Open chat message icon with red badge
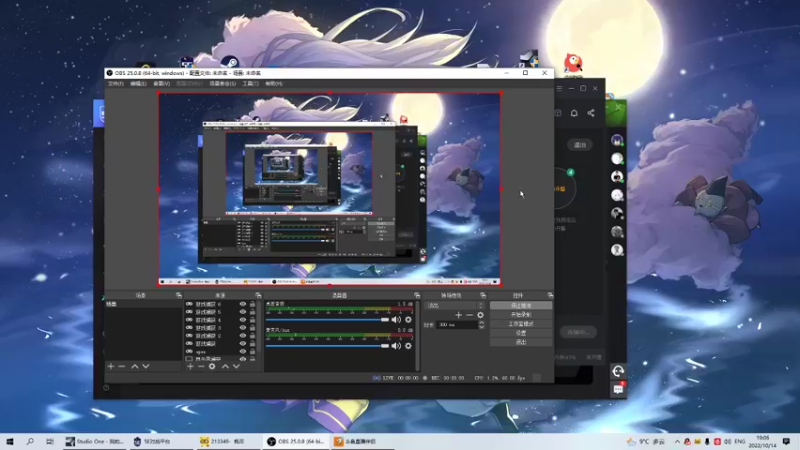This screenshot has height=450, width=800. (618, 389)
